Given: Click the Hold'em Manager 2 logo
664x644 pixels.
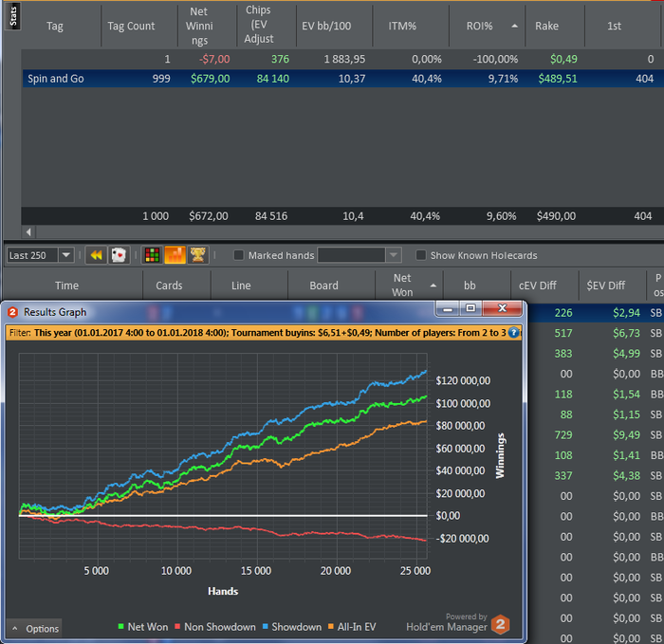Looking at the screenshot, I should click(x=500, y=624).
